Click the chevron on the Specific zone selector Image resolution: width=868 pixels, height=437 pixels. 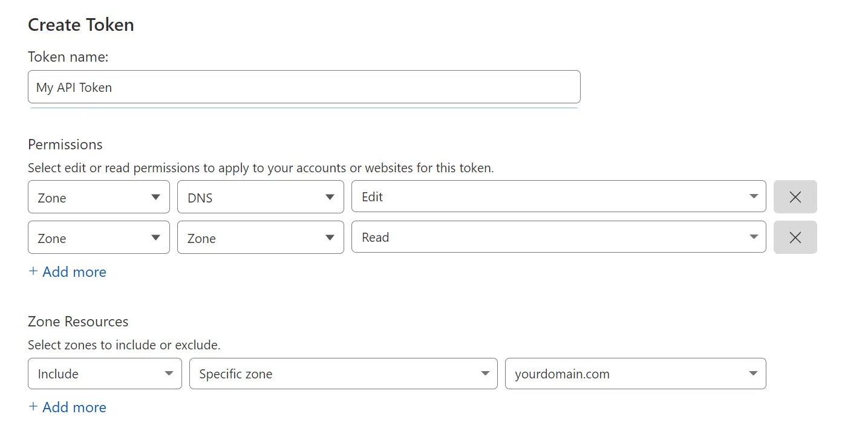tap(484, 374)
